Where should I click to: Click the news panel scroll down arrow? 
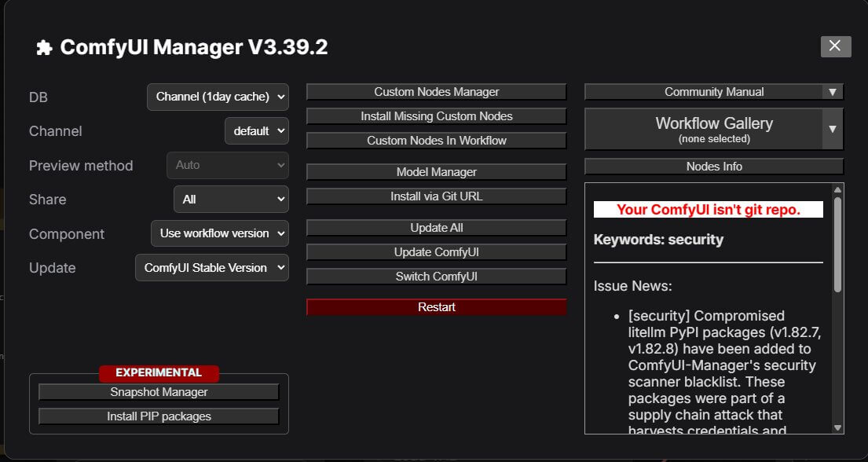pyautogui.click(x=837, y=427)
